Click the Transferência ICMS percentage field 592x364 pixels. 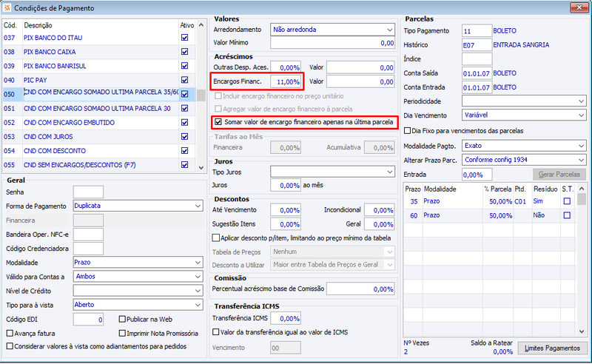[286, 318]
